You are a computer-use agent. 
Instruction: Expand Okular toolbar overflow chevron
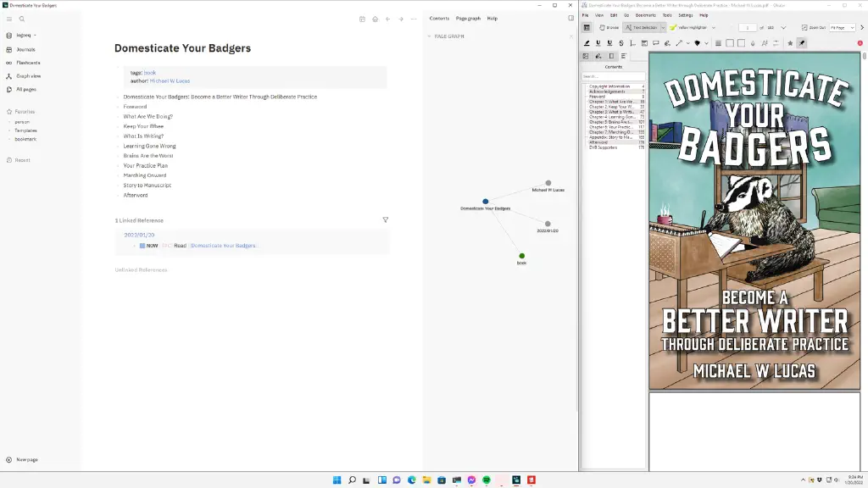click(862, 27)
